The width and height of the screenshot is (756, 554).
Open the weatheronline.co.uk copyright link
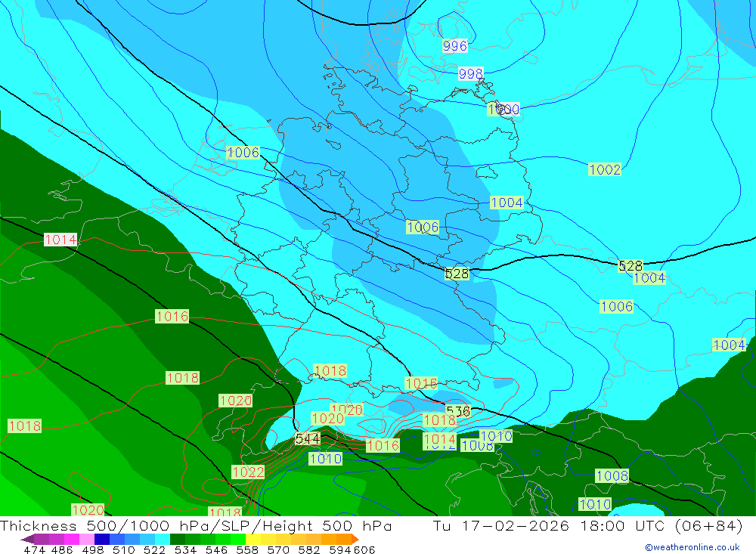(692, 547)
